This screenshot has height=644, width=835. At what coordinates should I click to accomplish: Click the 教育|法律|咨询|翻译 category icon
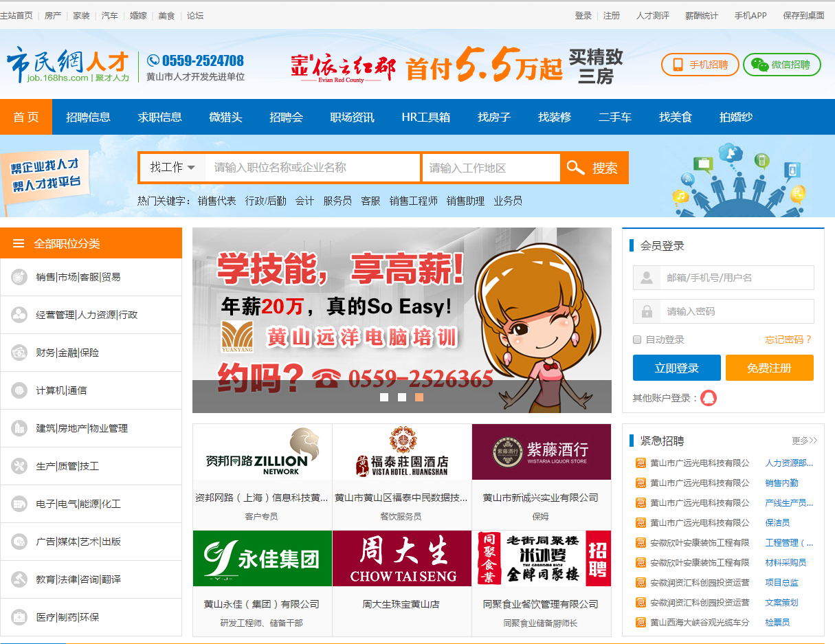(19, 579)
